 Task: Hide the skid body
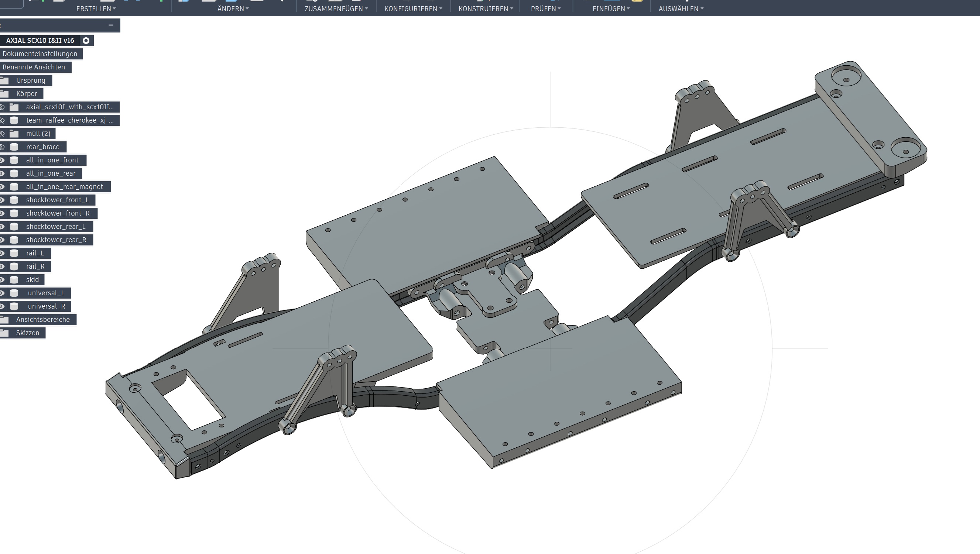2,280
